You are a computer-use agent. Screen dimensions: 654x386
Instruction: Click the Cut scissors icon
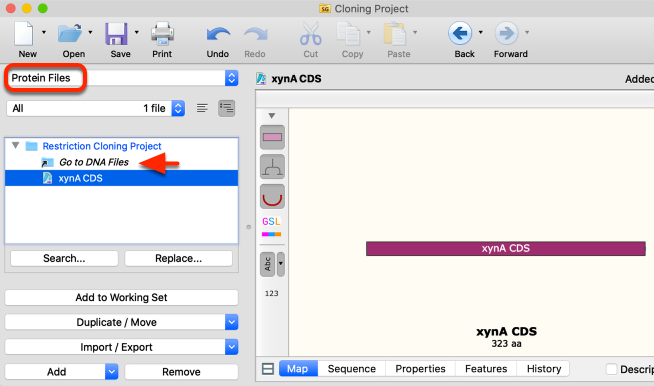tap(311, 33)
